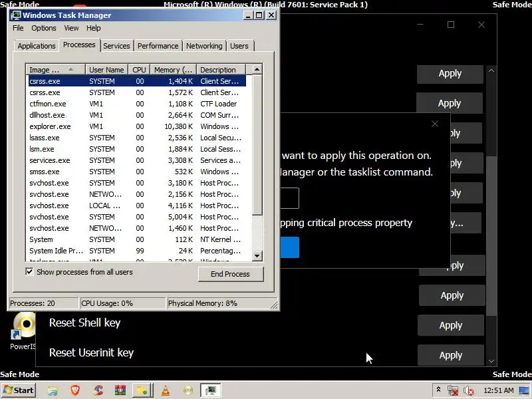
Task: Open the File menu in Task Manager
Action: [x=18, y=28]
